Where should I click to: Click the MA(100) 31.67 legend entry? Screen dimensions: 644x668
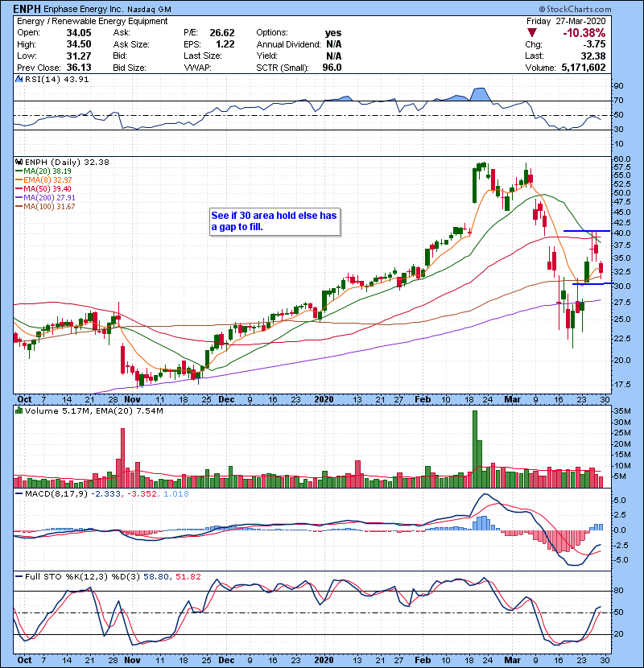pos(45,207)
